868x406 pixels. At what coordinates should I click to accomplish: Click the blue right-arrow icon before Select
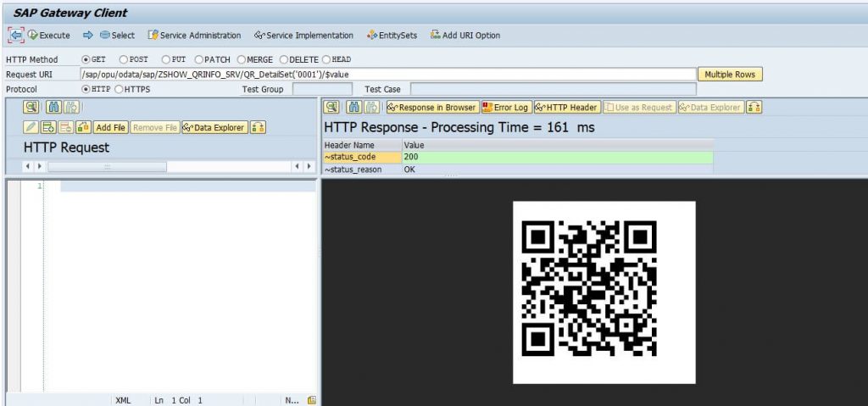tap(87, 35)
